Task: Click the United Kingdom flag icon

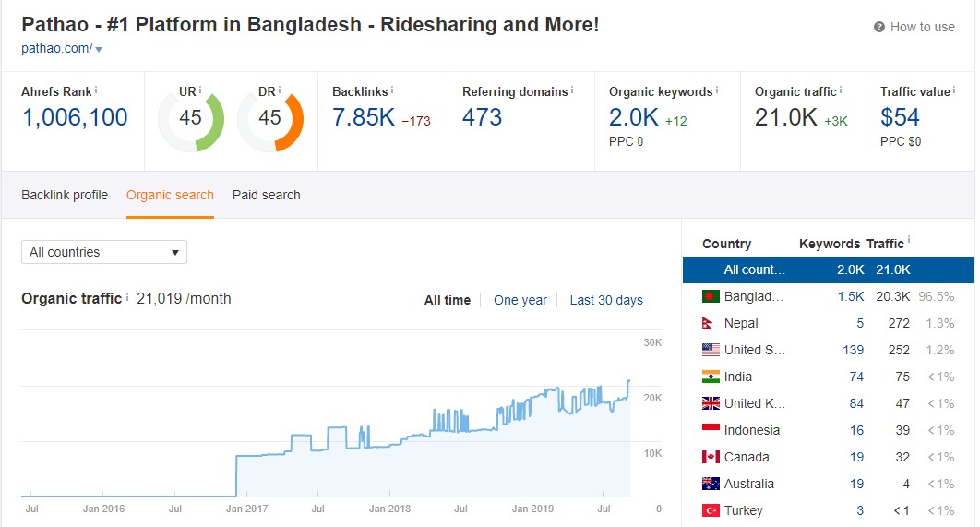Action: point(711,404)
